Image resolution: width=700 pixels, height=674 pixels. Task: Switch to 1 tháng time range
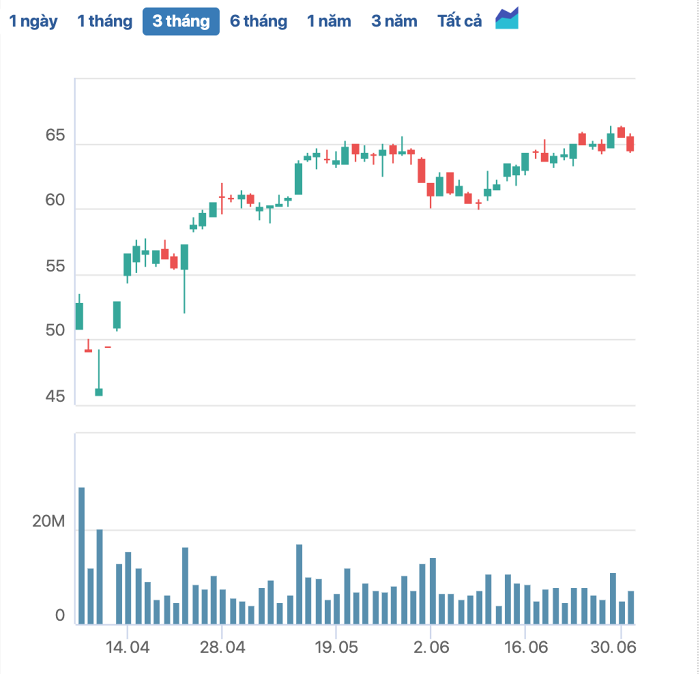[x=105, y=21]
